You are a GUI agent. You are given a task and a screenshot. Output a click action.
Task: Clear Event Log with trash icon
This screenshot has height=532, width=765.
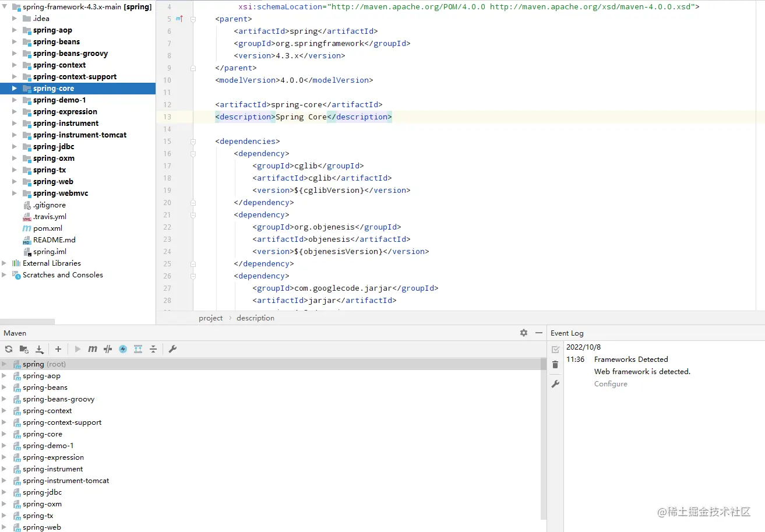click(555, 365)
